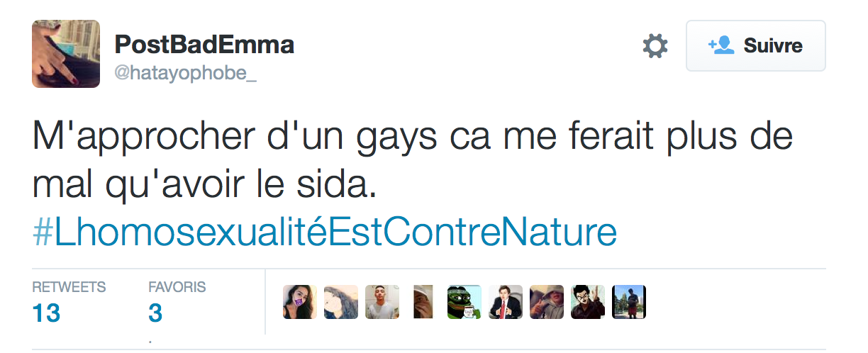
Task: Open the gear settings menu for this tweet
Action: coord(655,47)
